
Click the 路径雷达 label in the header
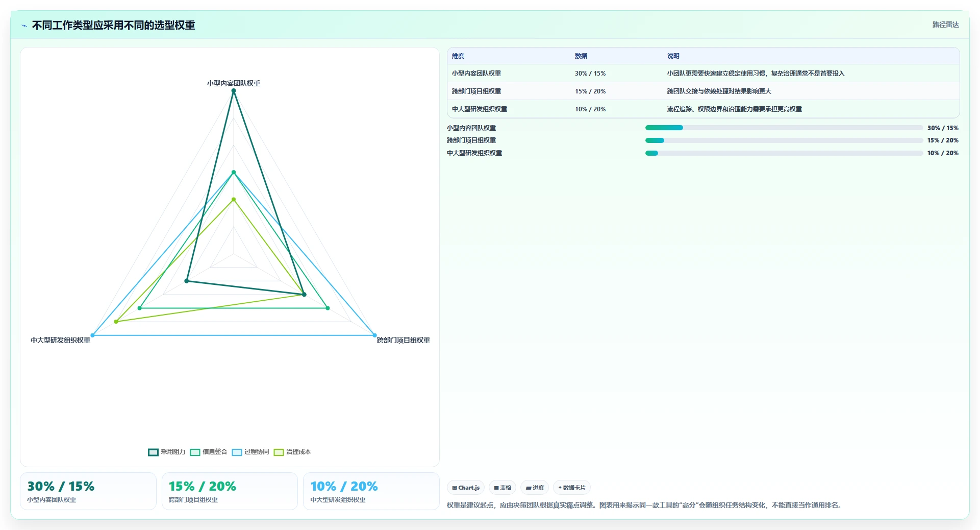pyautogui.click(x=945, y=25)
